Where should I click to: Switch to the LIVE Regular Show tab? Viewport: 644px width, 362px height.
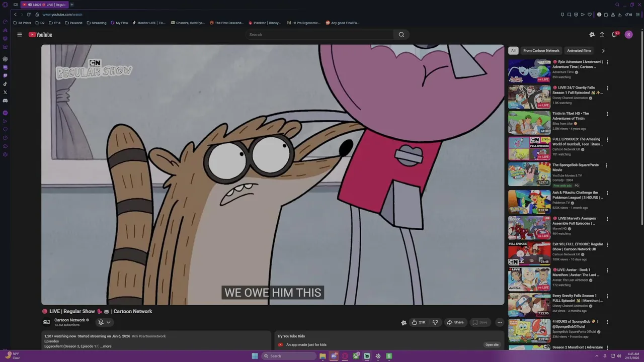(x=44, y=5)
